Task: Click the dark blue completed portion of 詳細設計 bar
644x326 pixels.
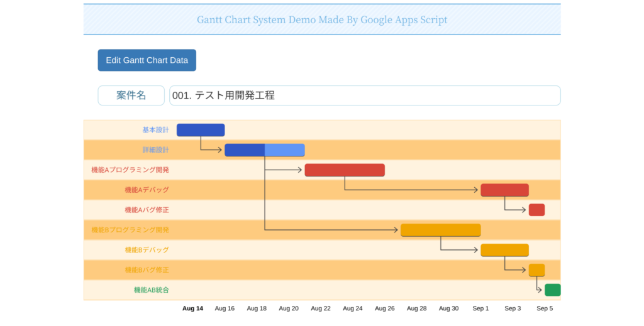Action: point(244,150)
